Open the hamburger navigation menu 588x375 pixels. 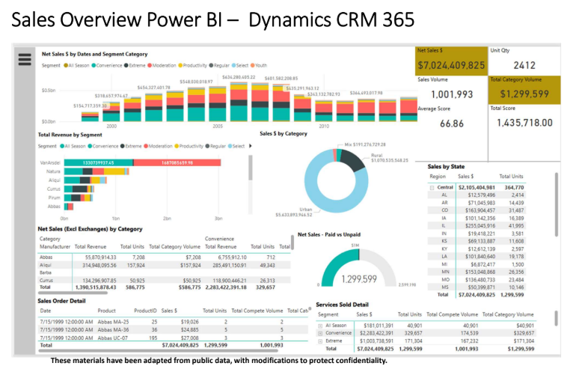click(x=25, y=59)
